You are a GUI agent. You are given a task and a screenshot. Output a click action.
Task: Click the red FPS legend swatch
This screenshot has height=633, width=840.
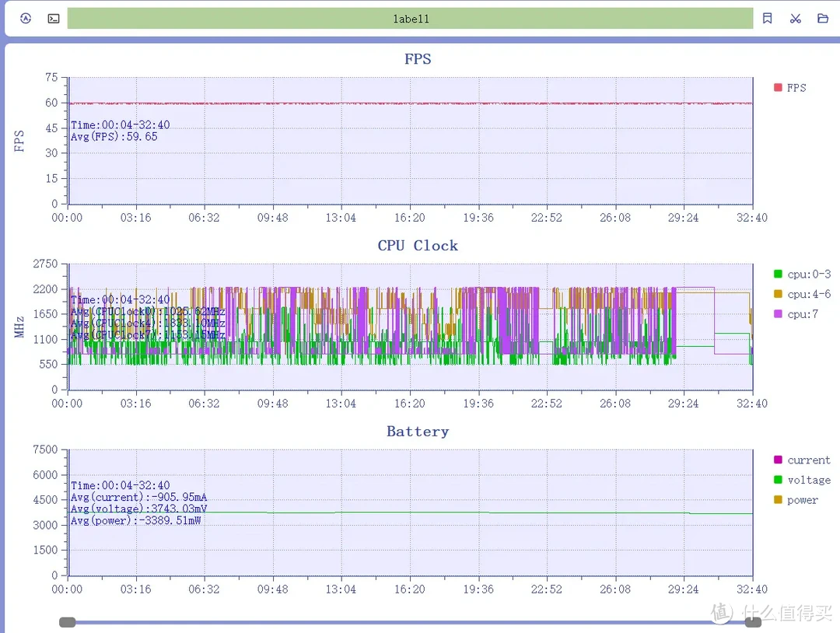pyautogui.click(x=778, y=87)
